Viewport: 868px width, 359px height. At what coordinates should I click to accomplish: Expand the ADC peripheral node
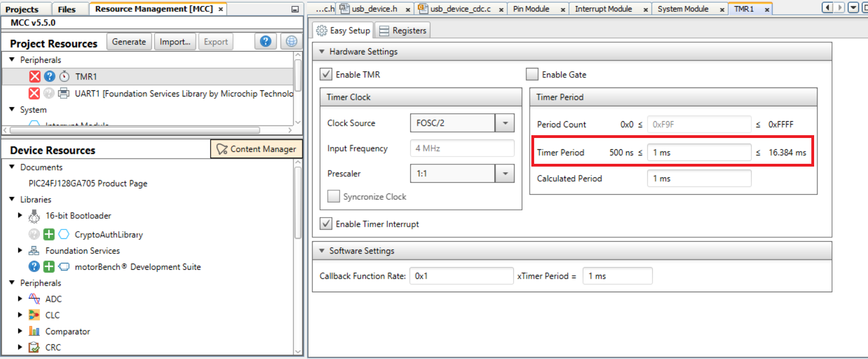tap(21, 299)
